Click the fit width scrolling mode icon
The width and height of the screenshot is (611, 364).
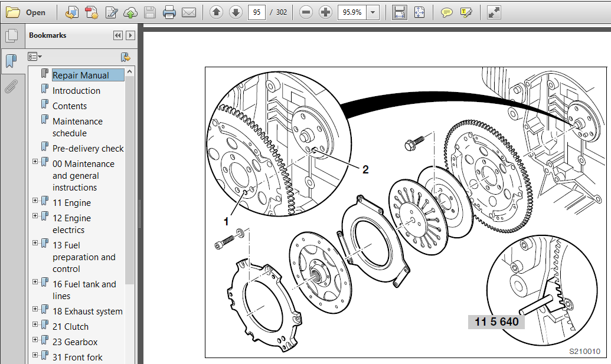tap(400, 12)
